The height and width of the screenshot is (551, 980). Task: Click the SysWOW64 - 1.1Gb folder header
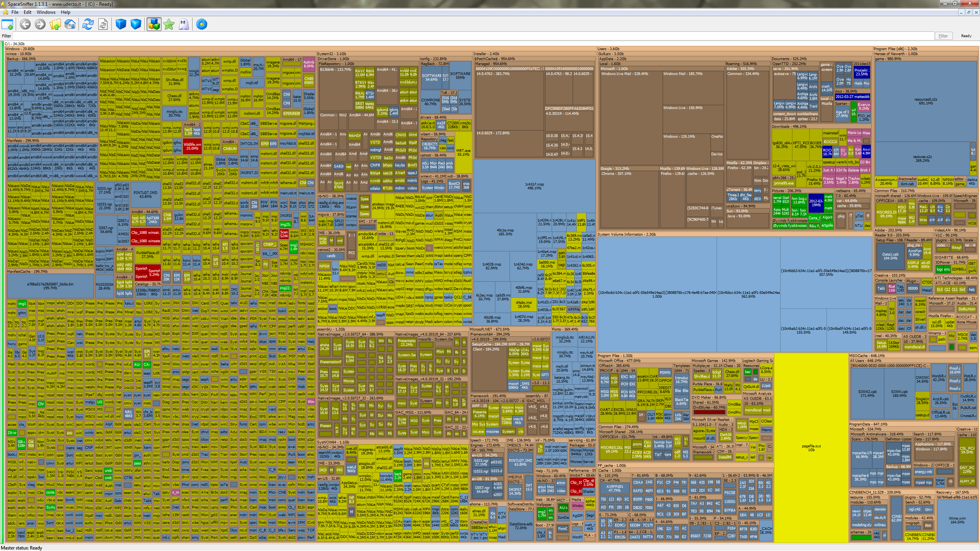coord(333,442)
